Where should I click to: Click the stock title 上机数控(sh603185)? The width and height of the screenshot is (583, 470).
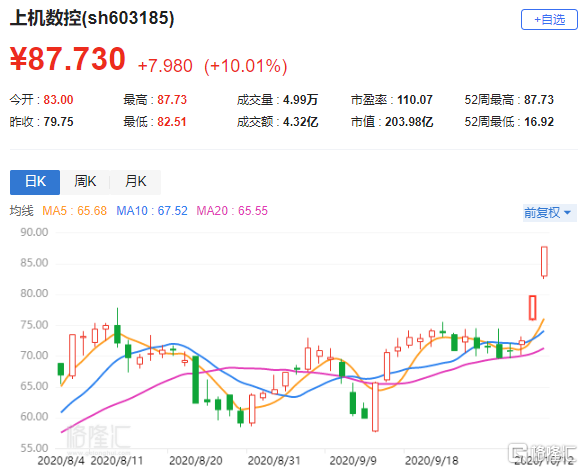click(92, 18)
